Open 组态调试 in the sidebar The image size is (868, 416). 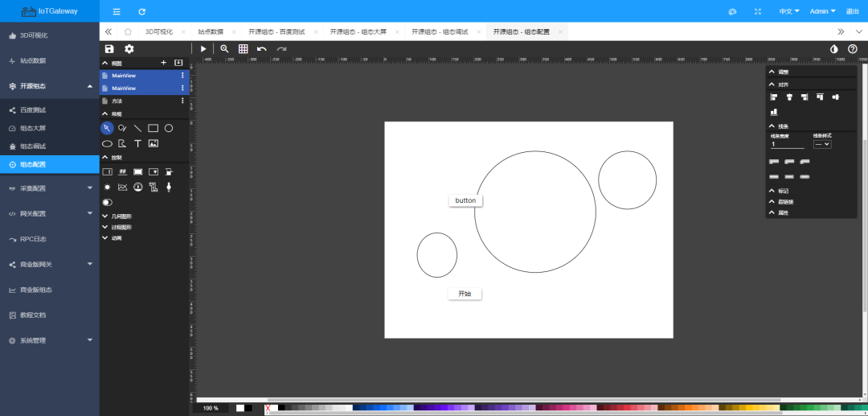33,146
